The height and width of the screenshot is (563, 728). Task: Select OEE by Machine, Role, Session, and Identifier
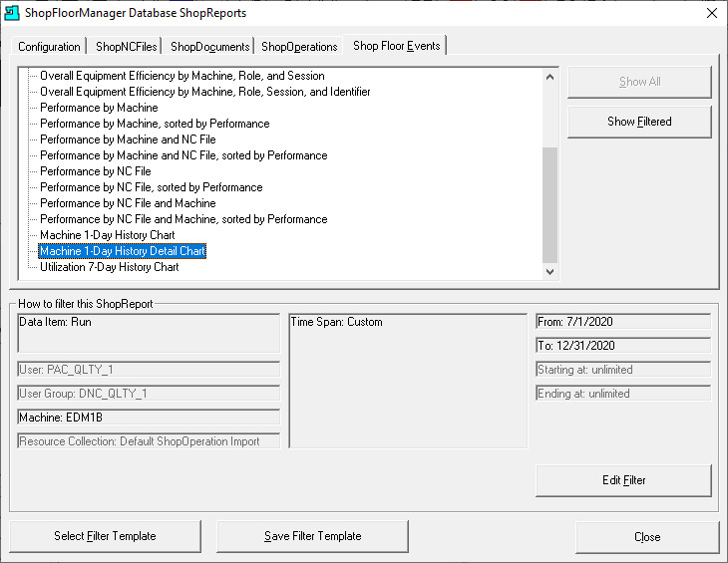205,92
